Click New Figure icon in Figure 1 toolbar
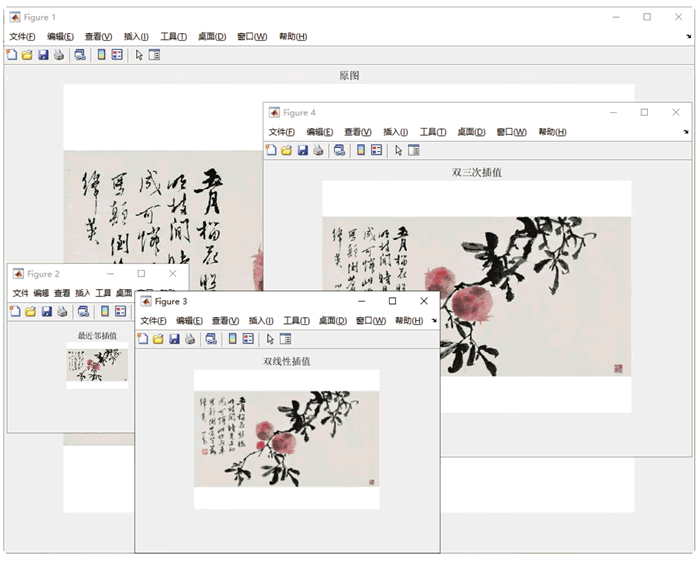This screenshot has width=700, height=562. pos(12,55)
